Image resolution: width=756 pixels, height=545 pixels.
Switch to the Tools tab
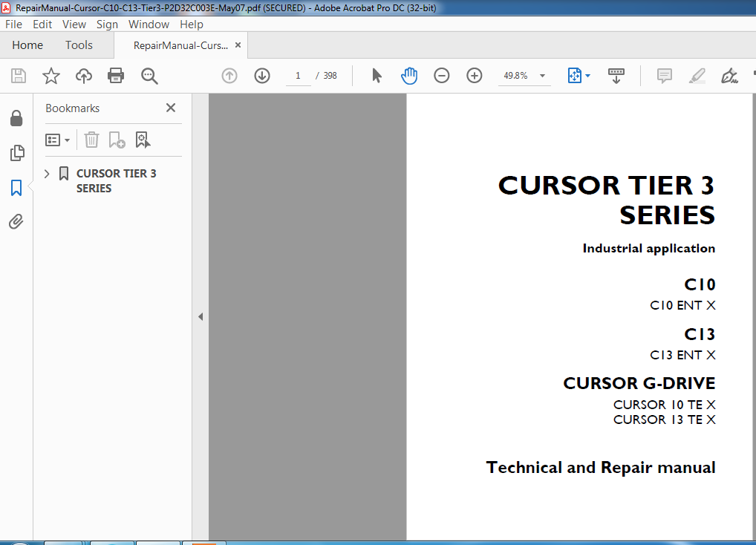point(79,45)
